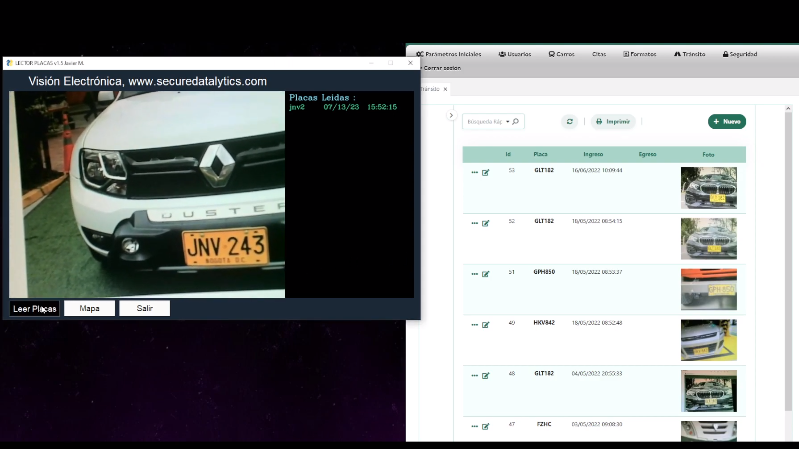Select plate GLT182 in row 53
Screen dimensions: 799x449
tap(544, 170)
